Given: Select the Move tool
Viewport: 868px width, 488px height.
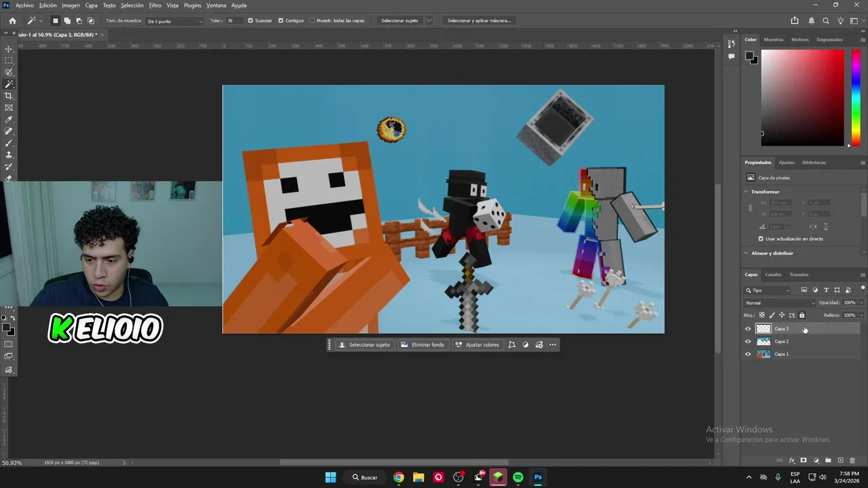Looking at the screenshot, I should tap(9, 49).
